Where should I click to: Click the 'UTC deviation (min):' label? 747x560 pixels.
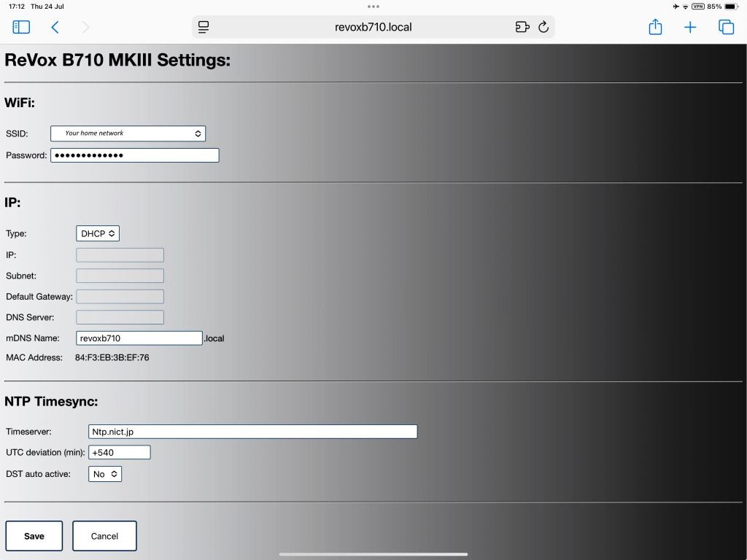45,452
